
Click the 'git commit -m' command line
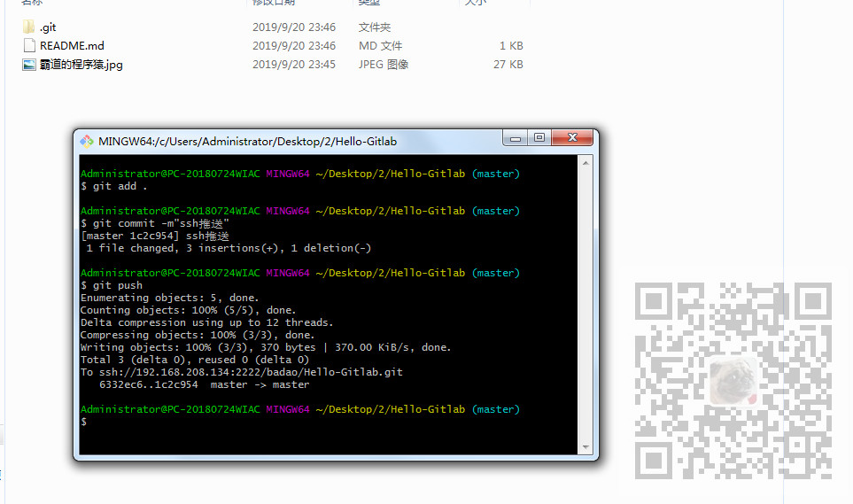155,224
